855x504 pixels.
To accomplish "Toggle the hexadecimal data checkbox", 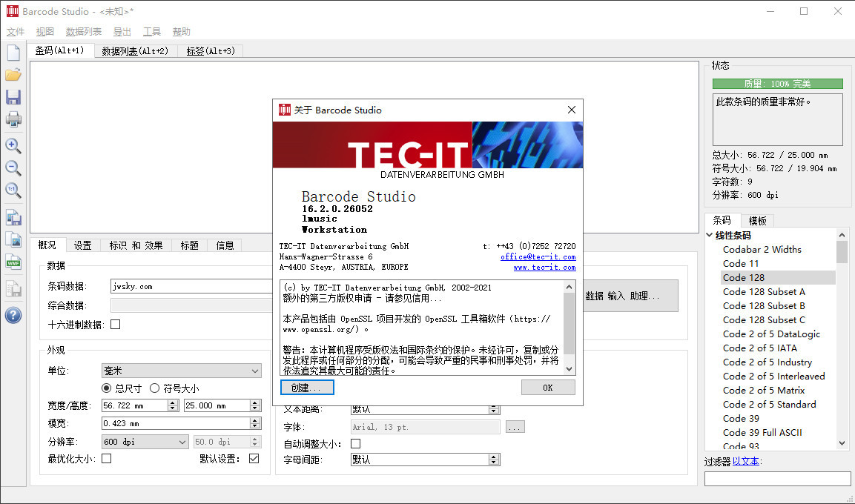I will point(115,324).
